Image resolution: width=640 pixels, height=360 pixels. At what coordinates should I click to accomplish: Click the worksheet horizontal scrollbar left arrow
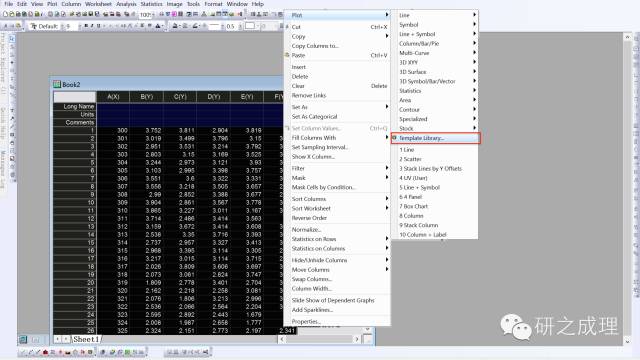point(282,339)
